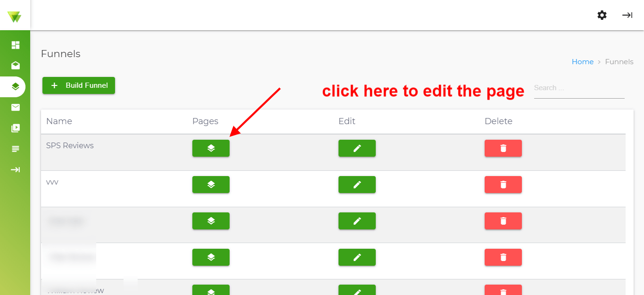Click the Funnels breadcrumb text

click(619, 62)
